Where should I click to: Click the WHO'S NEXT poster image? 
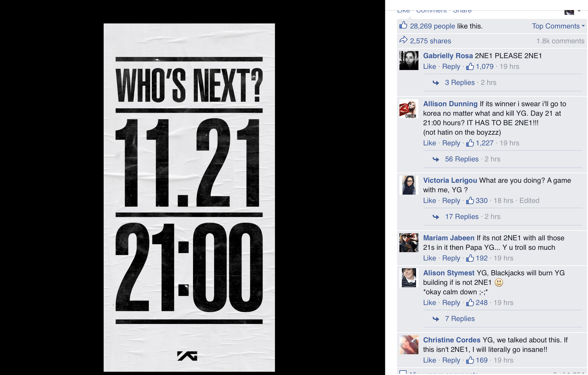189,197
